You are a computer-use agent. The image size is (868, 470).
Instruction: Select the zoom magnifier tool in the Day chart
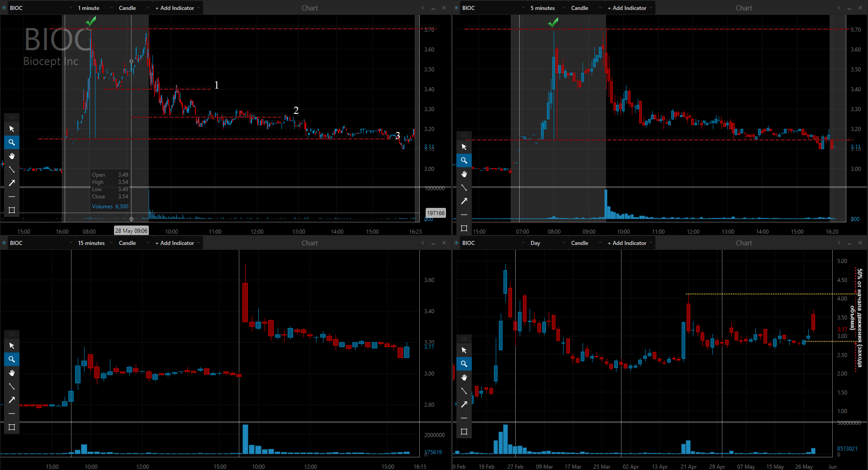[464, 364]
